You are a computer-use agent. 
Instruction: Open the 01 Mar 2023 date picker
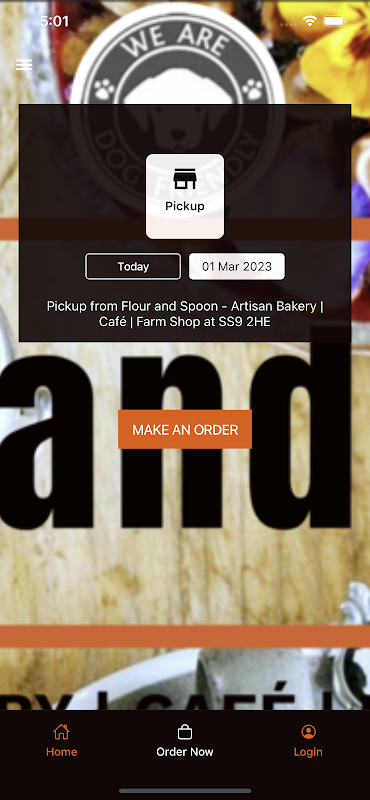(x=237, y=266)
